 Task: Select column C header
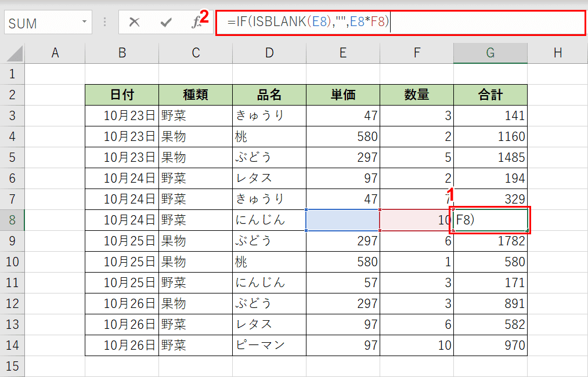click(196, 53)
